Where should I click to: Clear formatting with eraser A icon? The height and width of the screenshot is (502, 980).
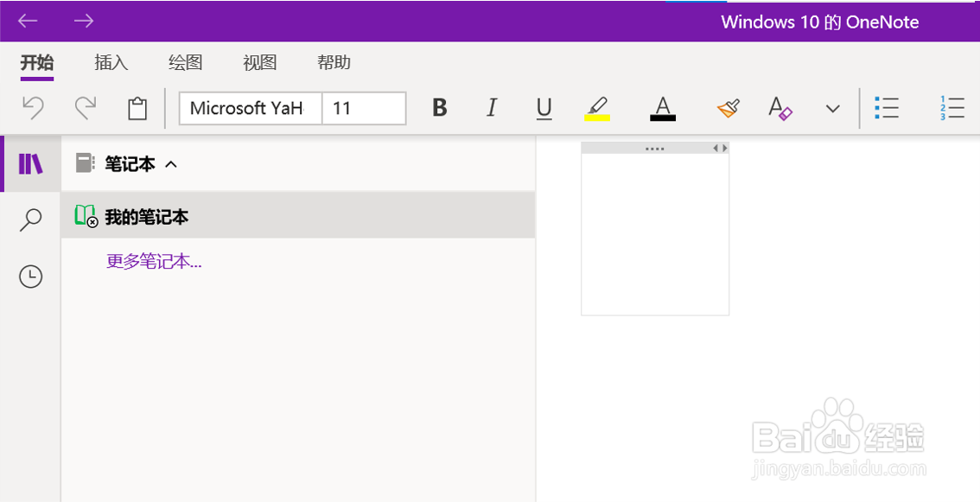coord(780,107)
